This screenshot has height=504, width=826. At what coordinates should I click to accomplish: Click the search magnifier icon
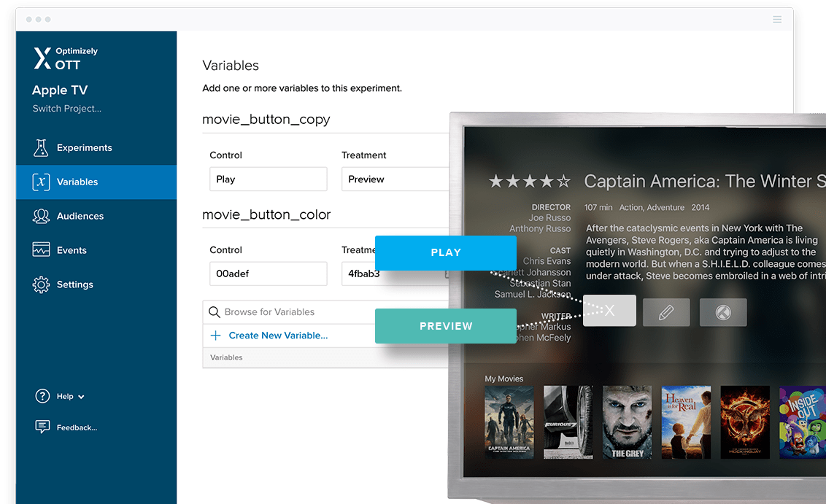215,311
